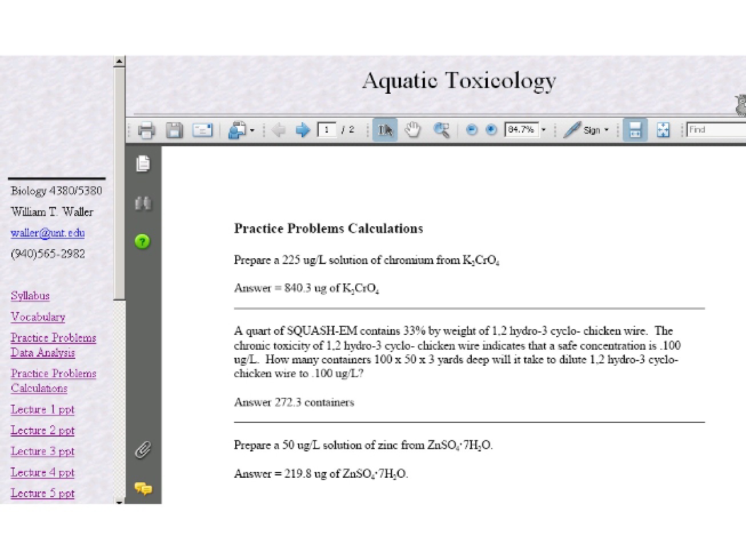Expand the Sign options arrow
The width and height of the screenshot is (746, 560).
pos(607,130)
